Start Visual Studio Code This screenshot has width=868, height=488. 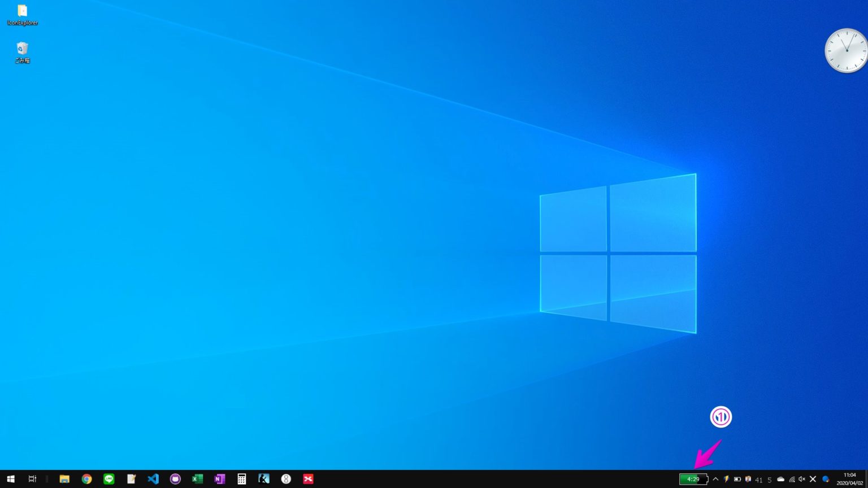153,478
